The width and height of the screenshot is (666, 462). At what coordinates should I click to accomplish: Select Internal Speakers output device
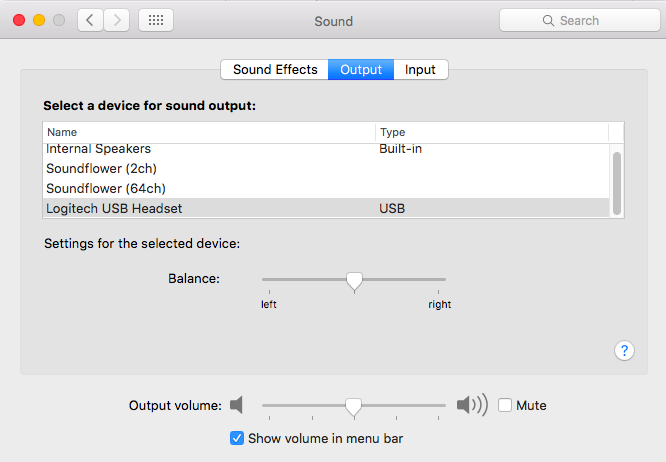(x=326, y=149)
